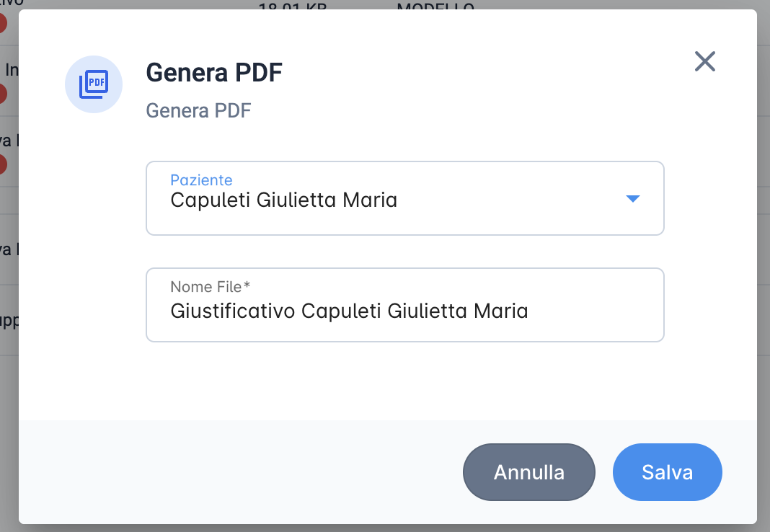This screenshot has width=770, height=532.
Task: Click the lowest red circle icon behind dialog
Action: 3,164
